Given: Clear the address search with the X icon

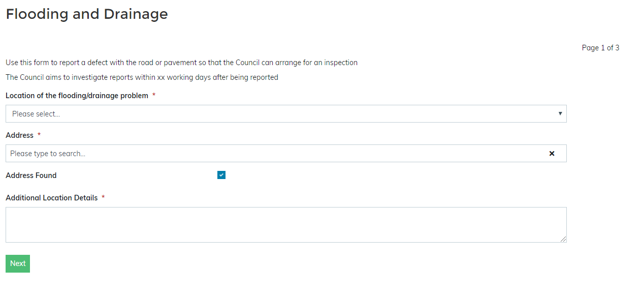Looking at the screenshot, I should [552, 154].
